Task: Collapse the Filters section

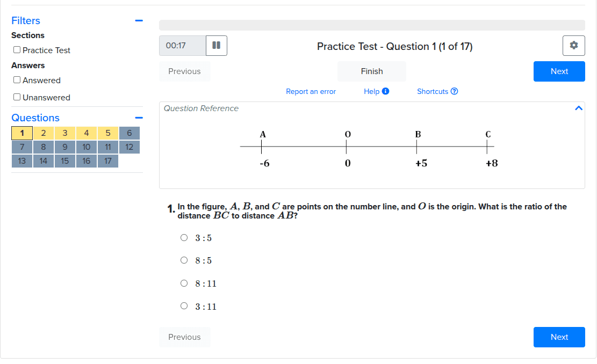Action: pyautogui.click(x=139, y=20)
